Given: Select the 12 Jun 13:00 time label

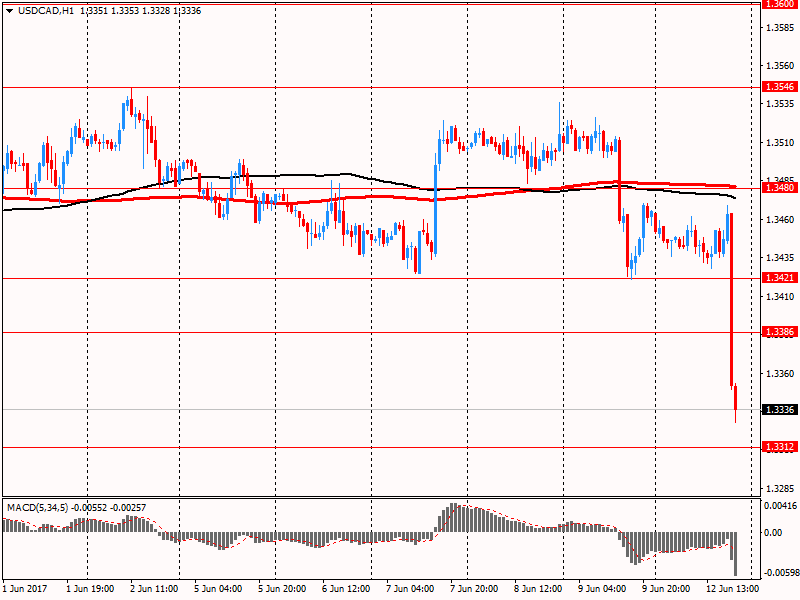Looking at the screenshot, I should (733, 589).
